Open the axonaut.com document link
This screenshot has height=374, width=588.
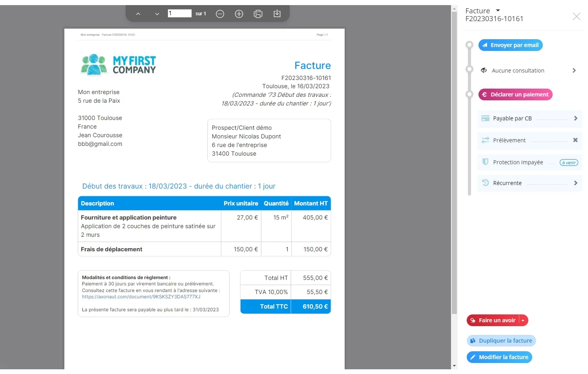(141, 297)
